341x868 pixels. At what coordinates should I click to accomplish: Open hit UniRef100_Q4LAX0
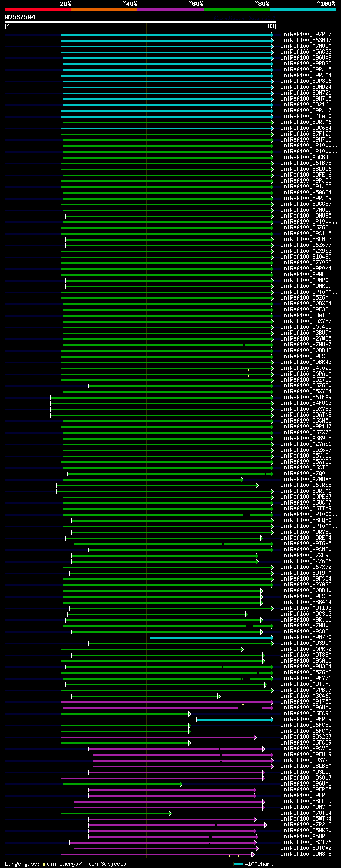click(x=306, y=116)
